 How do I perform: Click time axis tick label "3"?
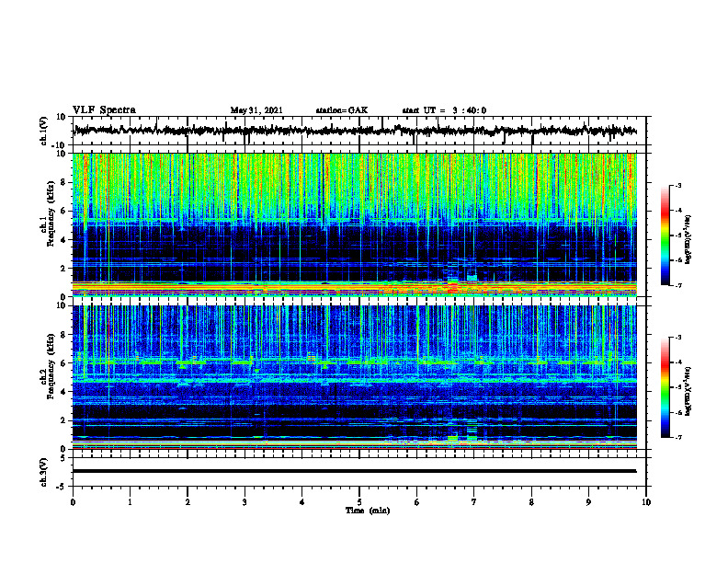coord(245,502)
